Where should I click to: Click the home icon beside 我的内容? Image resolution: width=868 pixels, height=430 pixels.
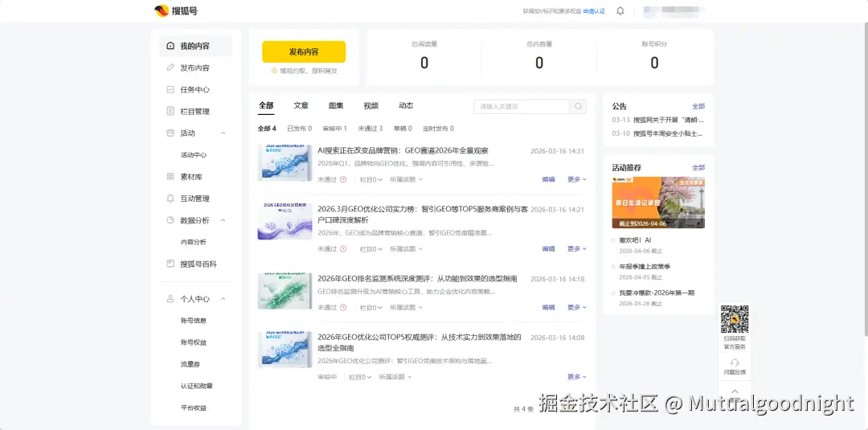tap(170, 46)
